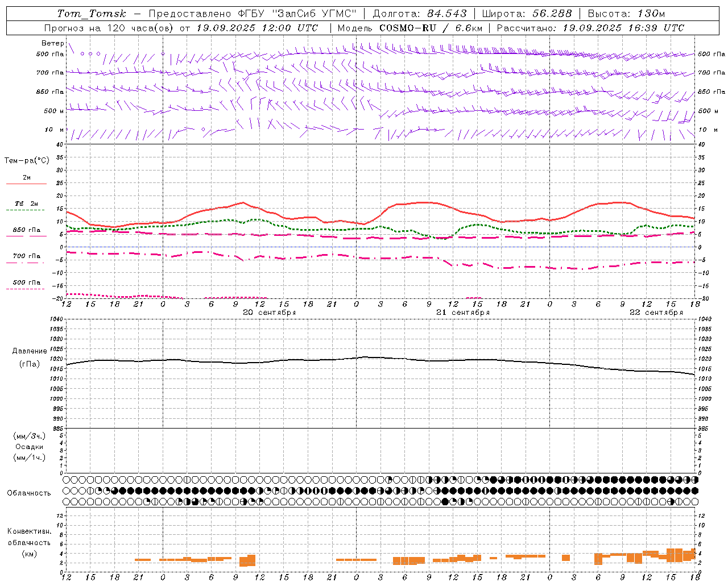Click the right-side 500 гПа wind level label

click(712, 55)
